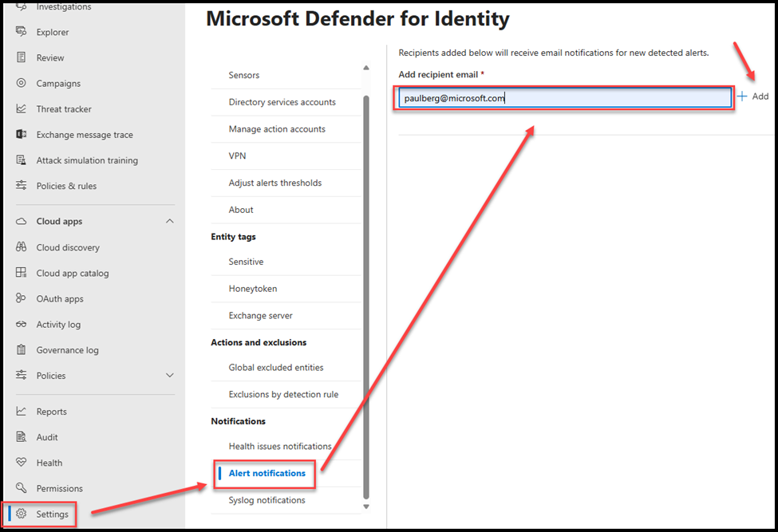Click the Settings gear icon
Image resolution: width=778 pixels, height=532 pixels.
pyautogui.click(x=21, y=514)
